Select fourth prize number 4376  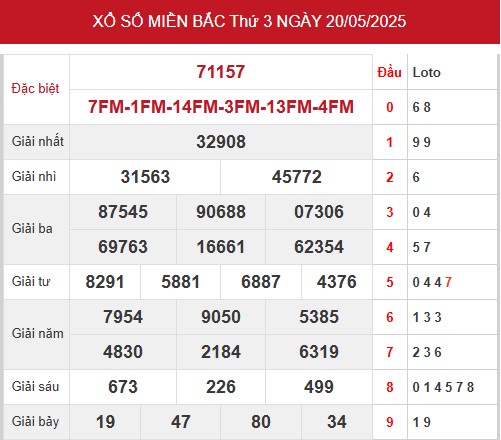pyautogui.click(x=337, y=282)
